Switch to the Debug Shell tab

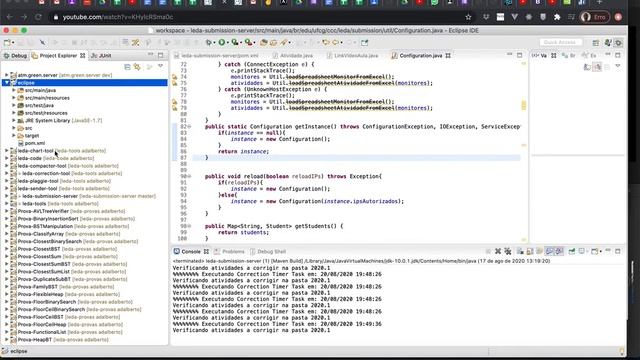pyautogui.click(x=268, y=251)
